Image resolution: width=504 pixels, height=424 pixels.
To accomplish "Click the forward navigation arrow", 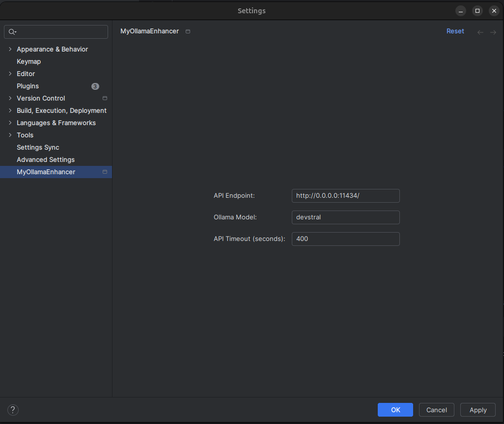I will (493, 31).
